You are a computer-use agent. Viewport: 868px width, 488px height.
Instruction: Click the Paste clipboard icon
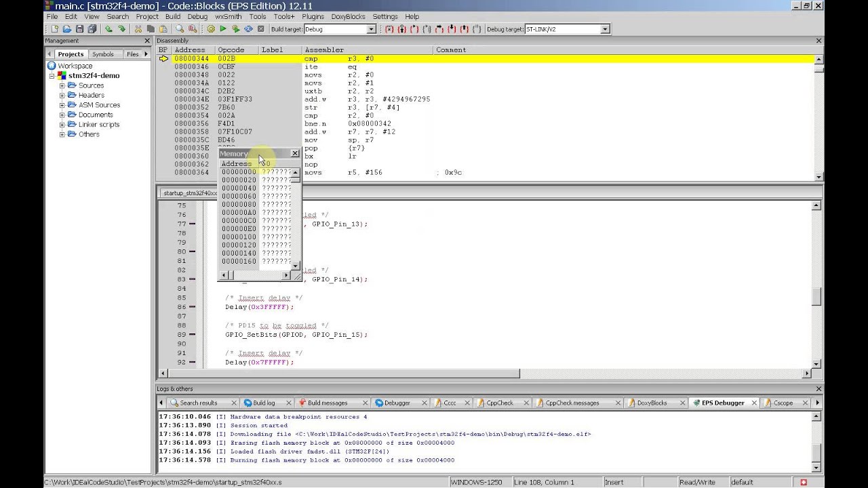click(x=163, y=29)
